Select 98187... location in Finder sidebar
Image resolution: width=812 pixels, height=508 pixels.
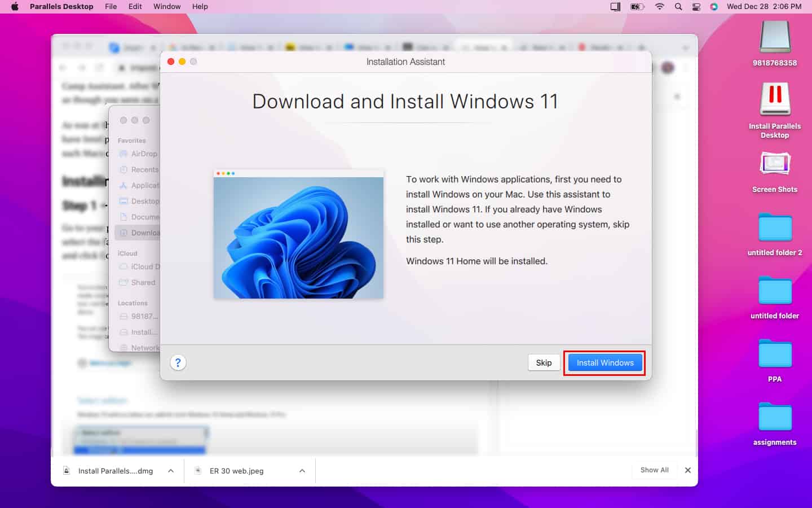tap(139, 316)
